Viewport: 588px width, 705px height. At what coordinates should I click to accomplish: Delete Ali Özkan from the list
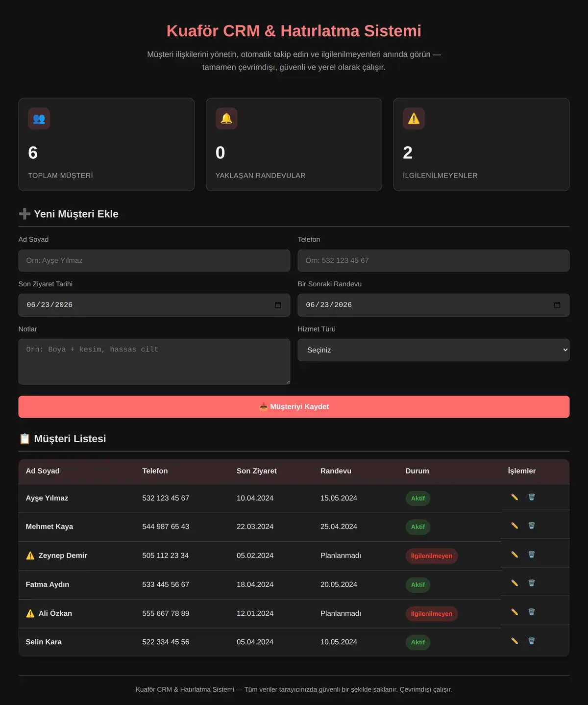click(x=532, y=612)
